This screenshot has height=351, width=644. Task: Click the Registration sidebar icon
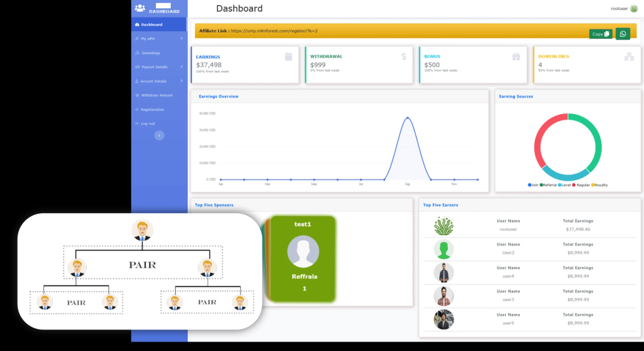(137, 109)
